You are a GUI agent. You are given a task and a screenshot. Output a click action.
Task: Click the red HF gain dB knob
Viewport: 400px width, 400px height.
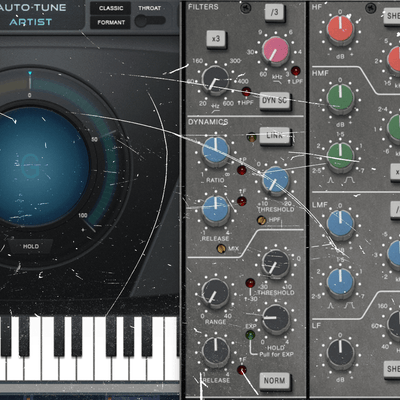340,29
